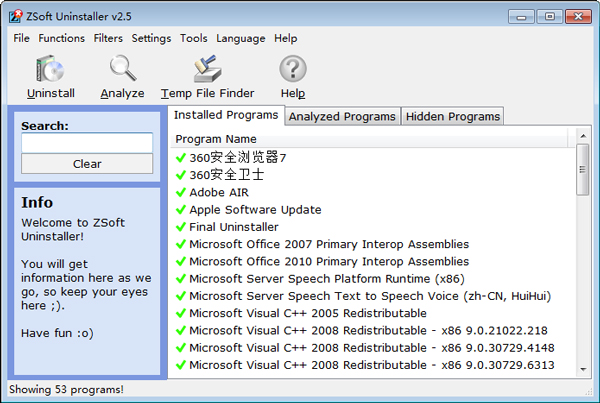Select Microsoft Office 2010 Primary Interop Assemblies
Screen dimensions: 600x403
pyautogui.click(x=329, y=261)
